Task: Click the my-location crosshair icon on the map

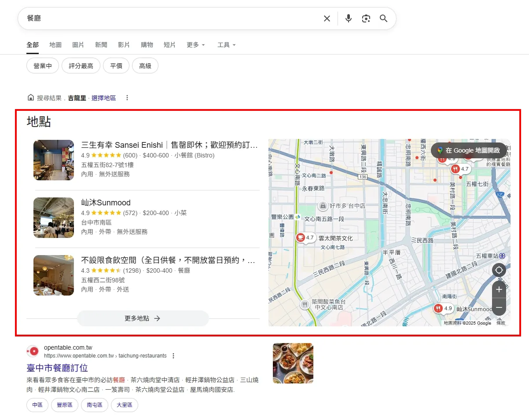Action: [499, 270]
